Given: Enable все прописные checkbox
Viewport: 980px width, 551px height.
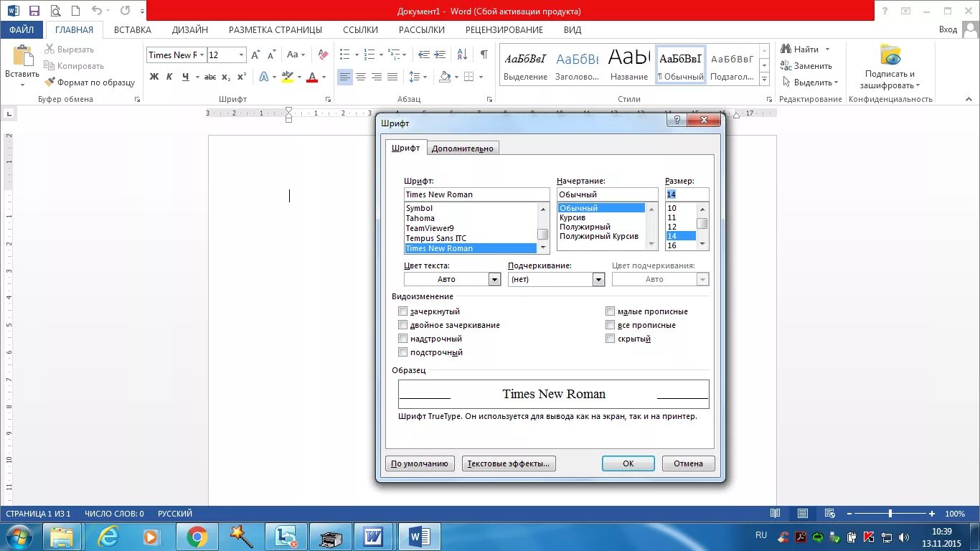Looking at the screenshot, I should pos(611,325).
